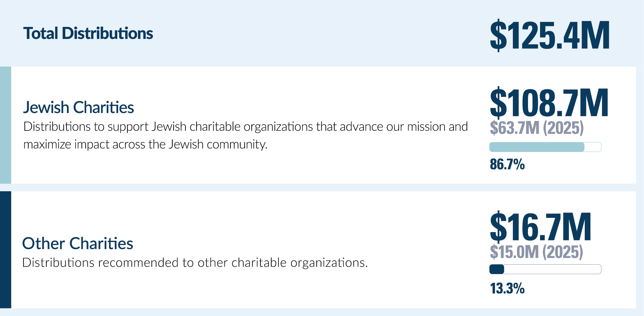Click the dark navy Other Charities side stripe
Screen dimensions: 644x316
[x=5, y=250]
